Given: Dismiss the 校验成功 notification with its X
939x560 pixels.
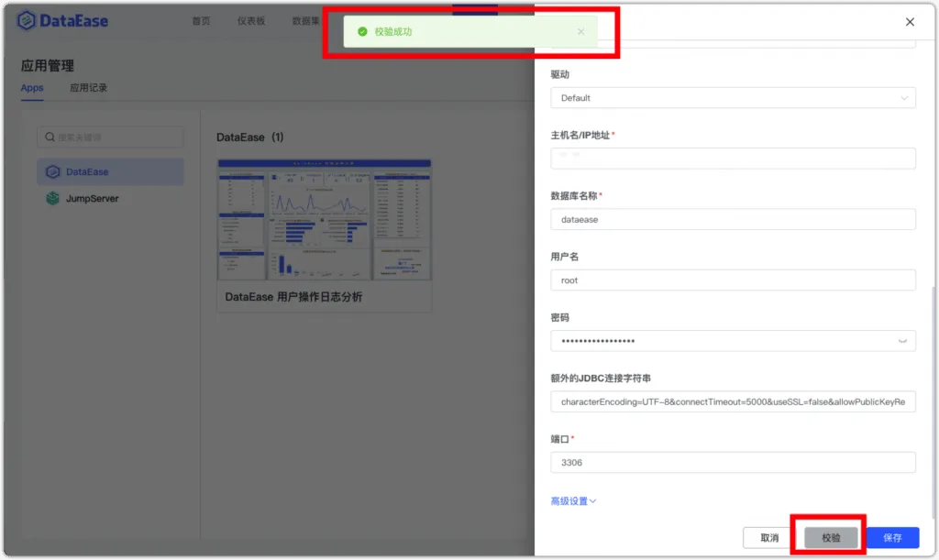Looking at the screenshot, I should pyautogui.click(x=580, y=32).
